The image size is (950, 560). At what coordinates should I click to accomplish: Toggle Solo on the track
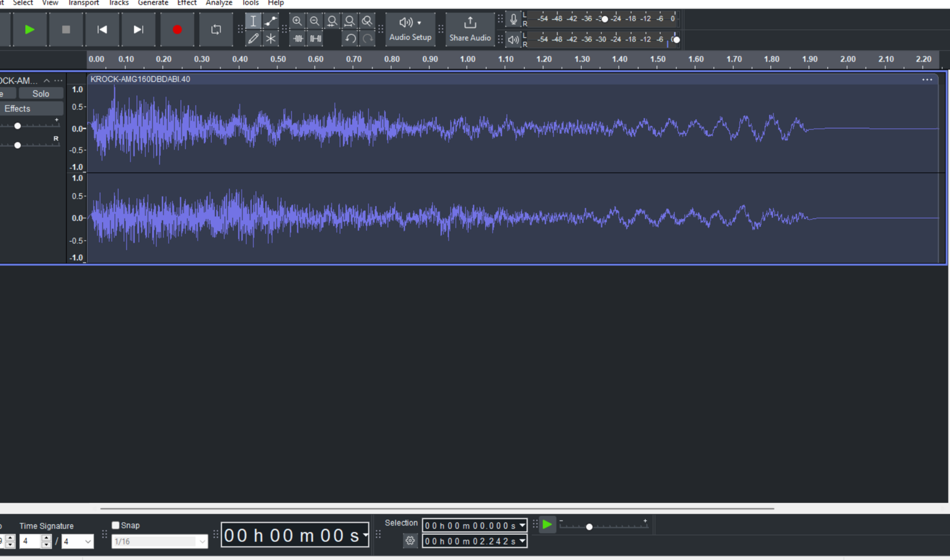click(41, 94)
